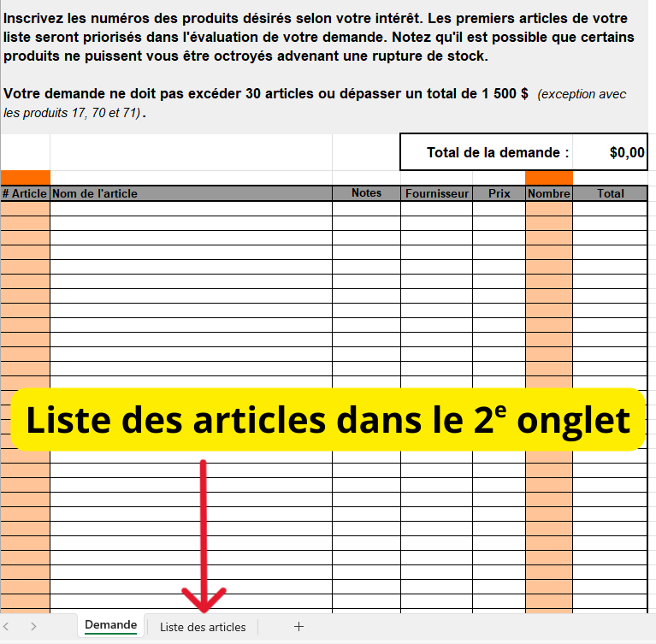Image resolution: width=656 pixels, height=644 pixels.
Task: Click the previous sheet navigation arrow
Action: click(11, 627)
